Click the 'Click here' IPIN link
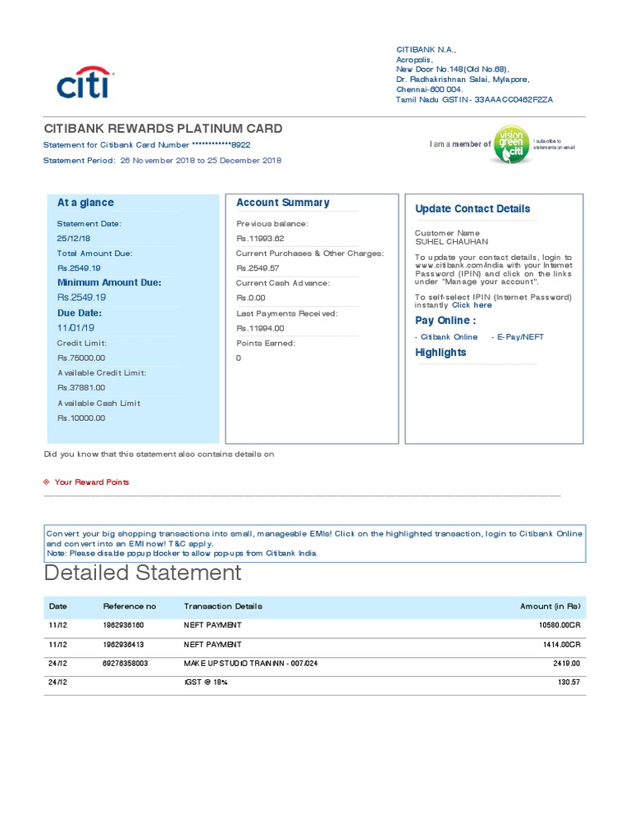This screenshot has height=840, width=630. click(472, 305)
